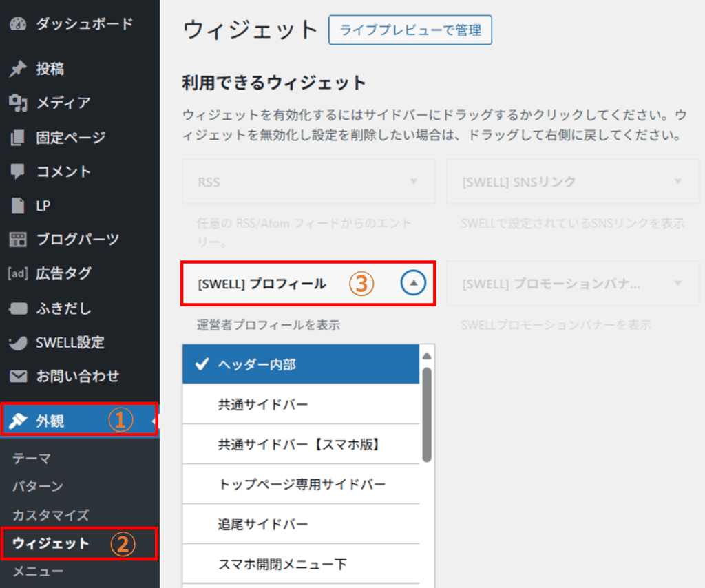The height and width of the screenshot is (588, 705).
Task: Choose 追尾サイドバー as widget area
Action: [300, 524]
